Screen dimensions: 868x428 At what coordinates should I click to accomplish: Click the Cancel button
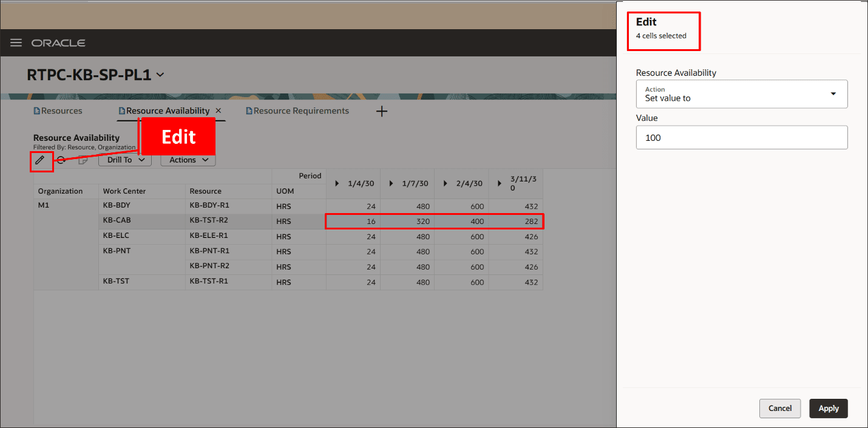[780, 408]
